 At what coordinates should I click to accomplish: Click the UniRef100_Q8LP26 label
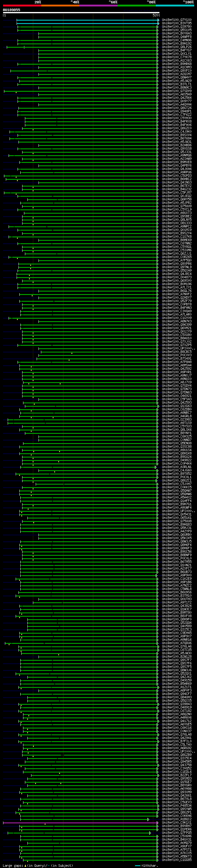[x=177, y=47]
